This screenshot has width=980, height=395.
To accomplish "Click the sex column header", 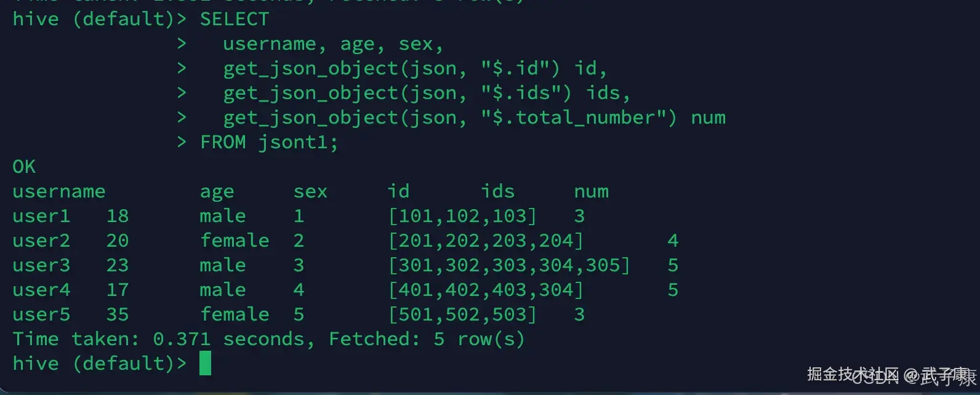I will pos(310,191).
